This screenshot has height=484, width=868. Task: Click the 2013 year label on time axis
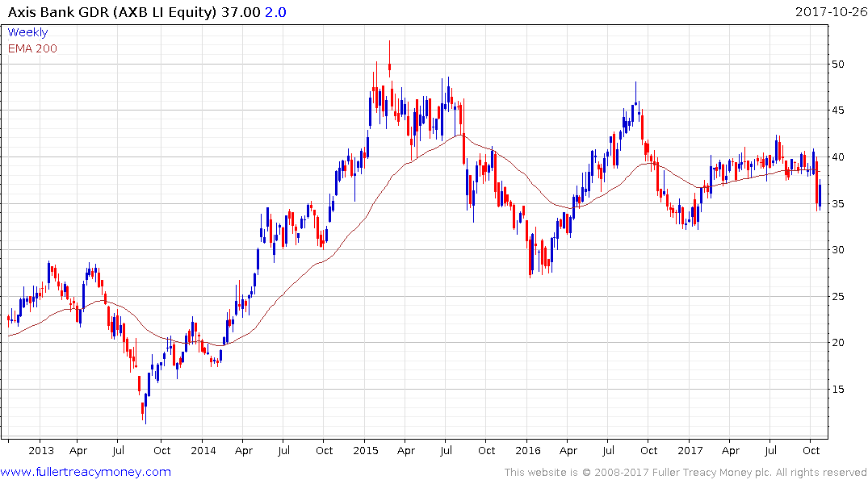coord(41,451)
